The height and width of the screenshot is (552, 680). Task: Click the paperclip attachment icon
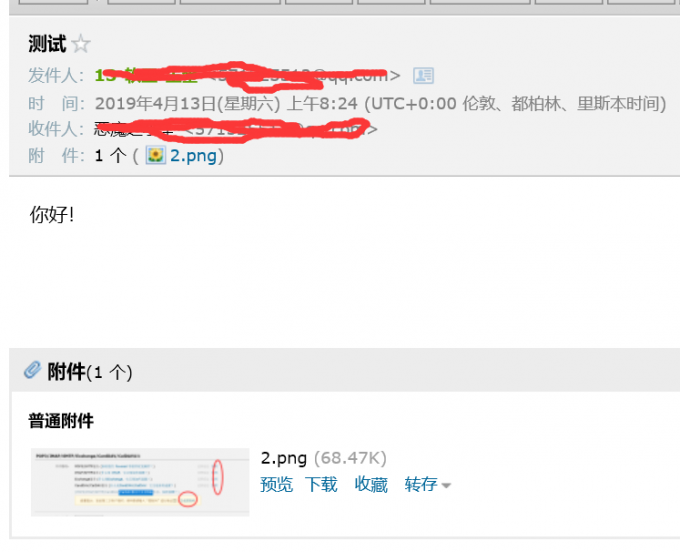click(x=33, y=370)
